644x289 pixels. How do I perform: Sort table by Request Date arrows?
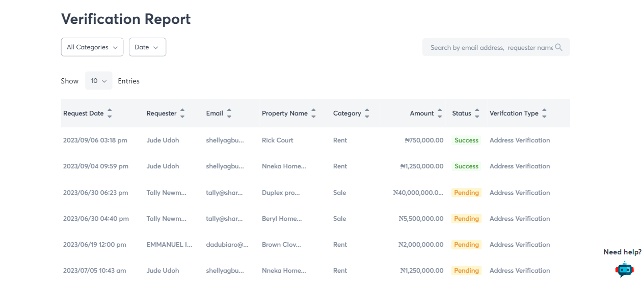(x=110, y=113)
